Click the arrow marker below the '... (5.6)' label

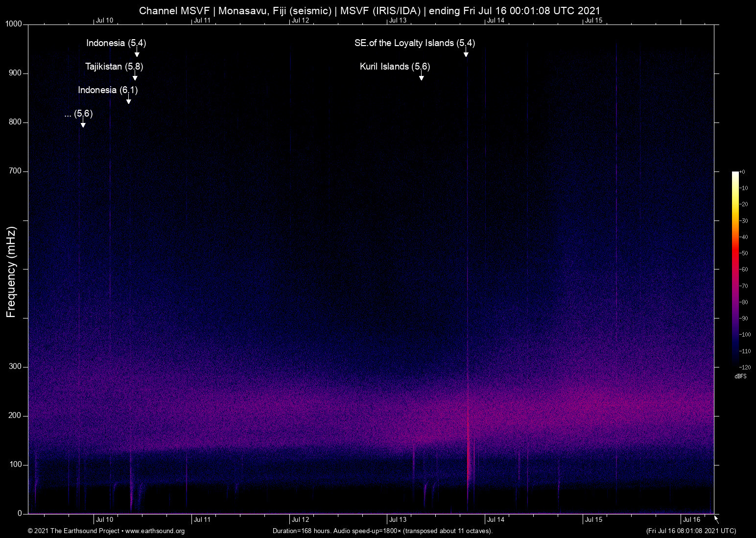click(83, 123)
